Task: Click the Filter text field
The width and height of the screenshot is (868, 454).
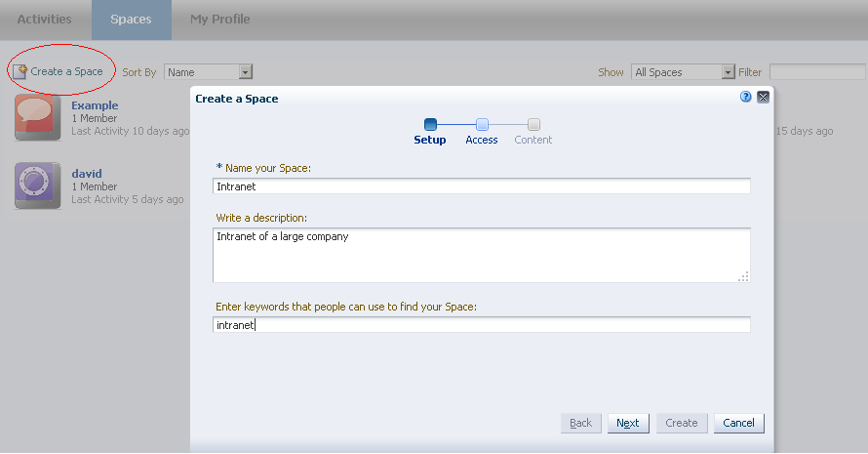Action: click(817, 72)
